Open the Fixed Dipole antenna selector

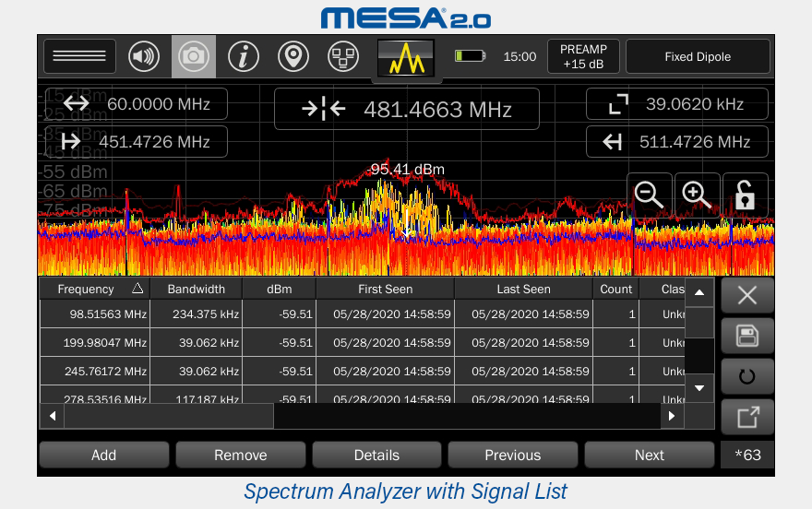698,56
